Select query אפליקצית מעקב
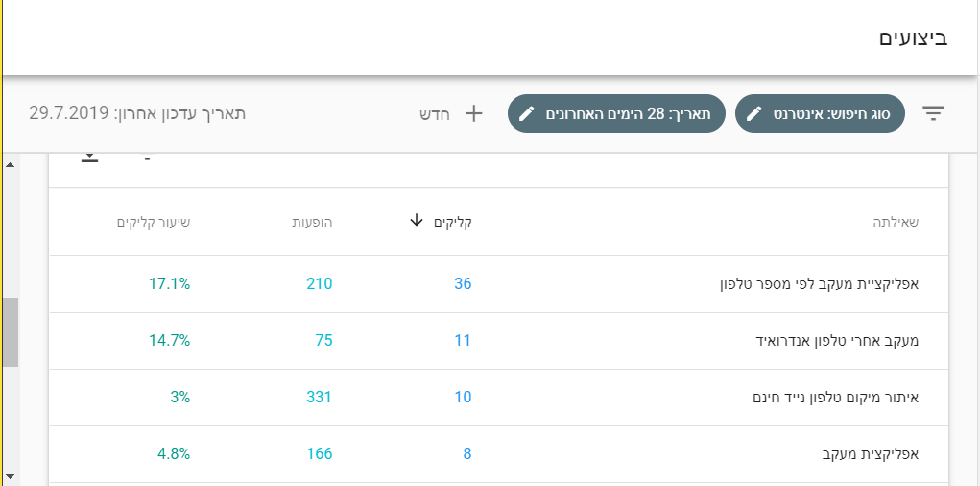This screenshot has width=980, height=486. click(x=870, y=454)
